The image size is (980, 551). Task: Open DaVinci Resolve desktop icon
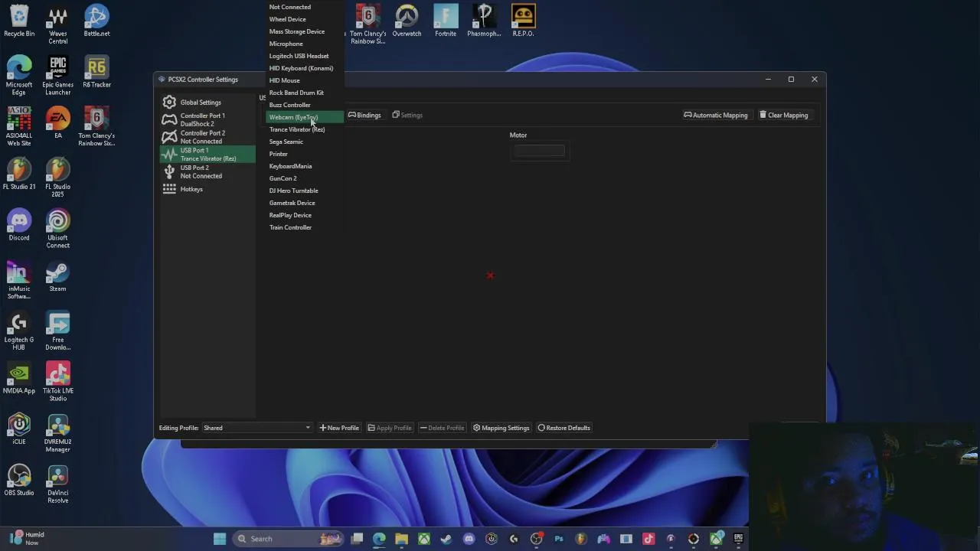[57, 484]
